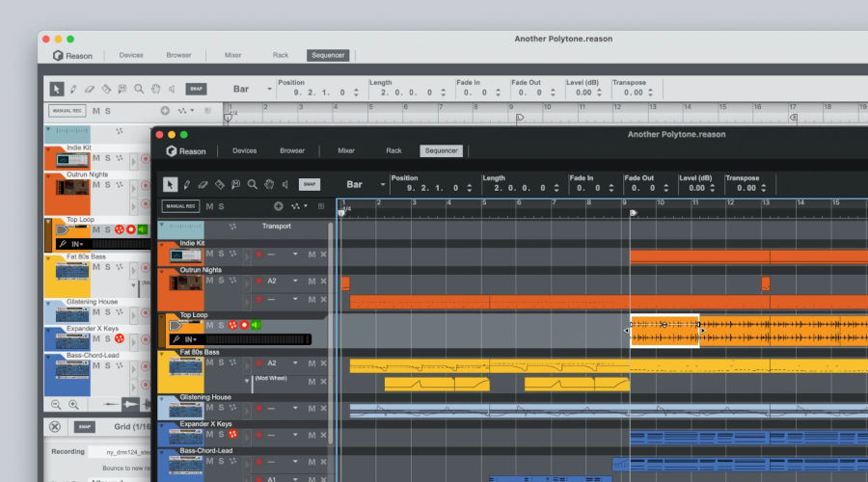Mute the Indie Kit lane M button
The height and width of the screenshot is (482, 868).
pos(312,254)
